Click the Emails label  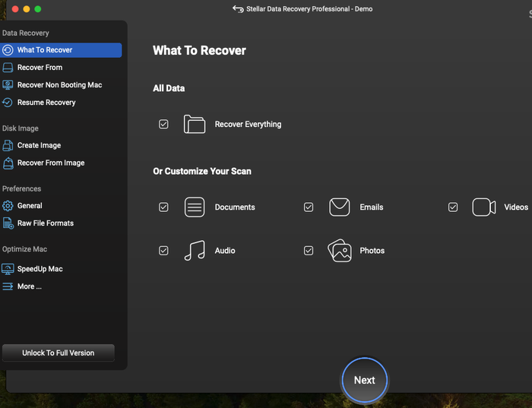(x=372, y=207)
